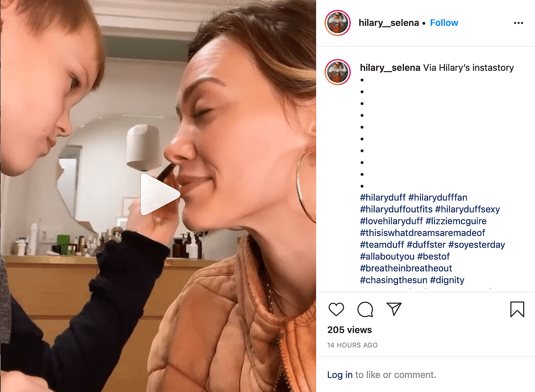Click caption username hilary__selena
Screen dimensions: 535x392
[390, 68]
